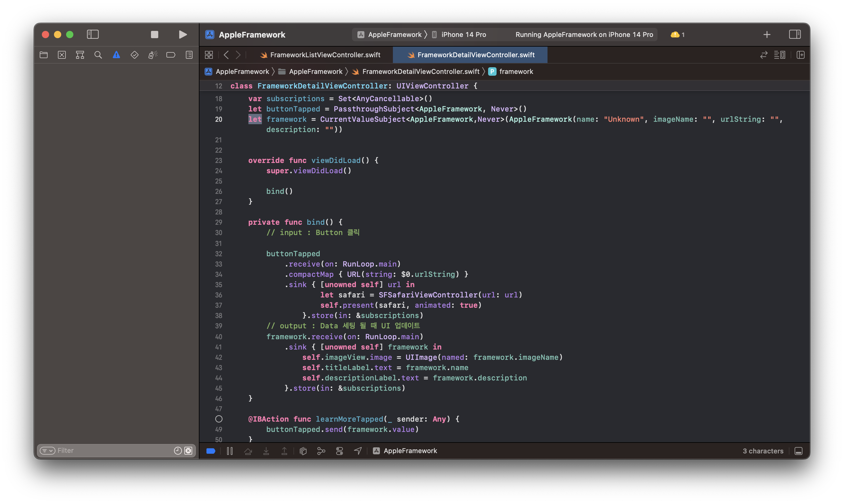Stop the running AppleFramework app
Viewport: 844px width, 504px height.
click(x=154, y=34)
